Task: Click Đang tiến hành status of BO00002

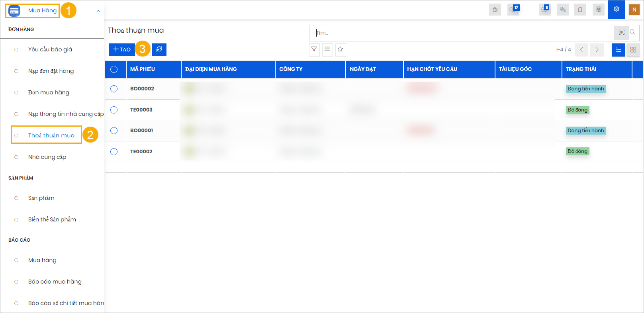Action: [586, 89]
